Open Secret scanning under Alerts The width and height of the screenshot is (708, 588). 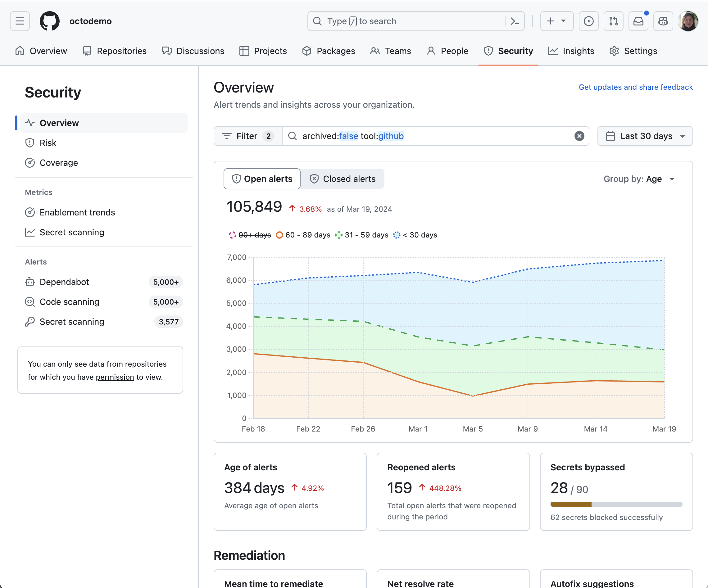coord(104,322)
